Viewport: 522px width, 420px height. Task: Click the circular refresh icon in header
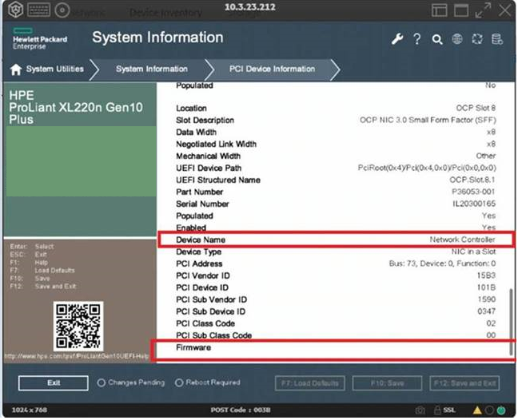(x=477, y=39)
